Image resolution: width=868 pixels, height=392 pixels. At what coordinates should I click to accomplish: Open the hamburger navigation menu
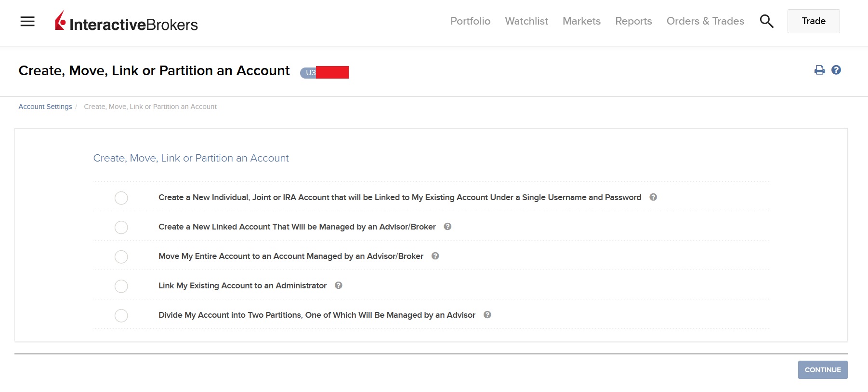[27, 21]
